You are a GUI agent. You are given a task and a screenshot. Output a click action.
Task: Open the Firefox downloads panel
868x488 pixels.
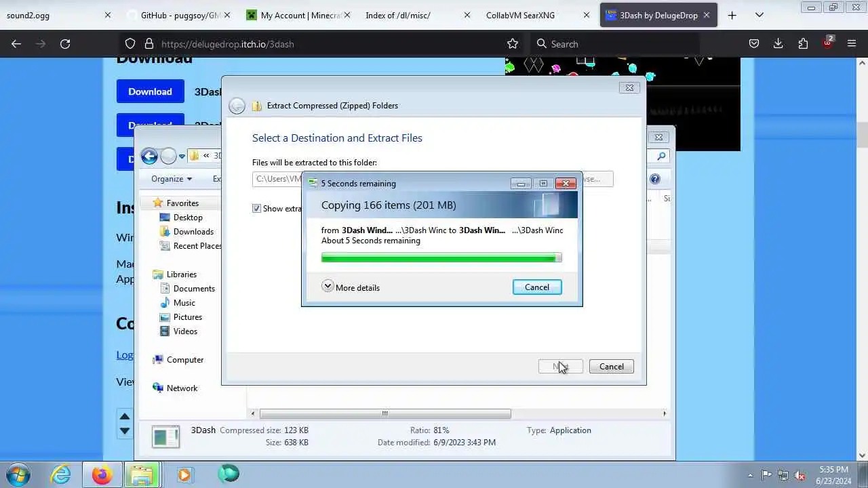[778, 44]
